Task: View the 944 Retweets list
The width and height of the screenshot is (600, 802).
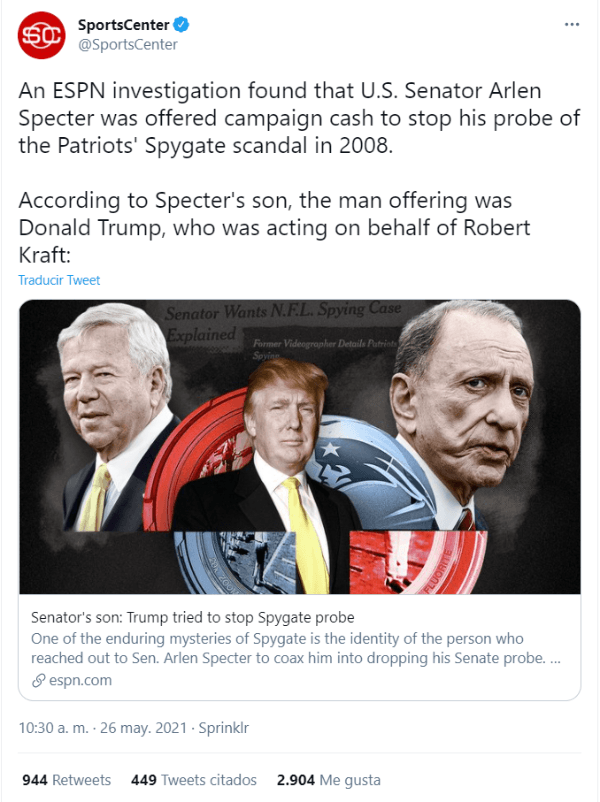Action: tap(66, 780)
